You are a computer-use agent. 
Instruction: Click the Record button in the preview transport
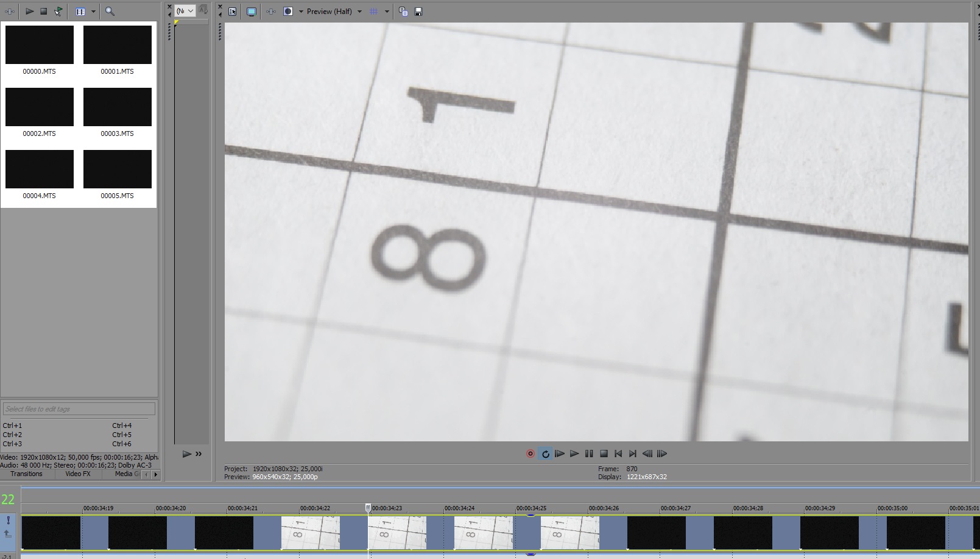tap(530, 454)
